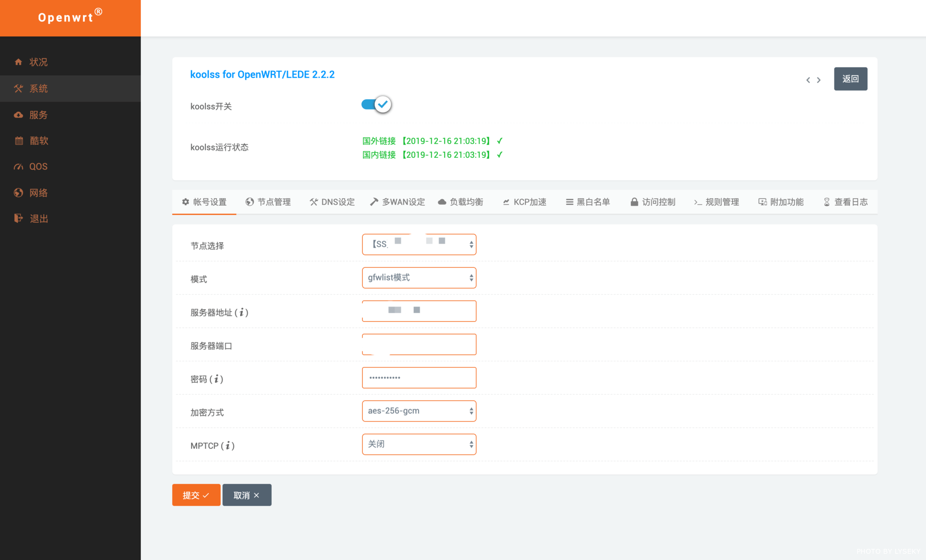Click the previous arrow near 返回
The width and height of the screenshot is (926, 560).
click(808, 80)
